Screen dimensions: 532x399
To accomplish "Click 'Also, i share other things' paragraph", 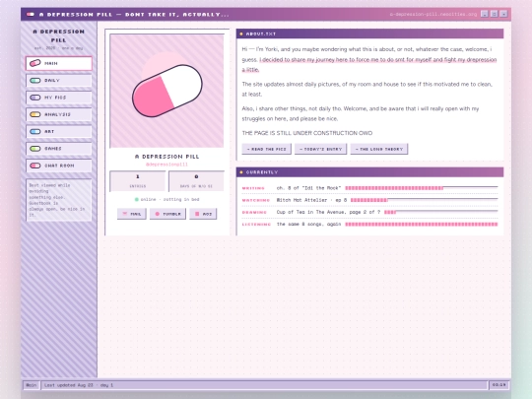I will pyautogui.click(x=361, y=113).
